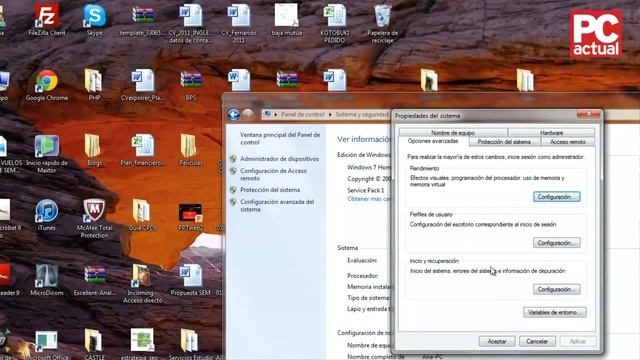Open Inicio rápido de Maxtor shortcut
Image resolution: width=640 pixels, height=360 pixels.
[47, 153]
